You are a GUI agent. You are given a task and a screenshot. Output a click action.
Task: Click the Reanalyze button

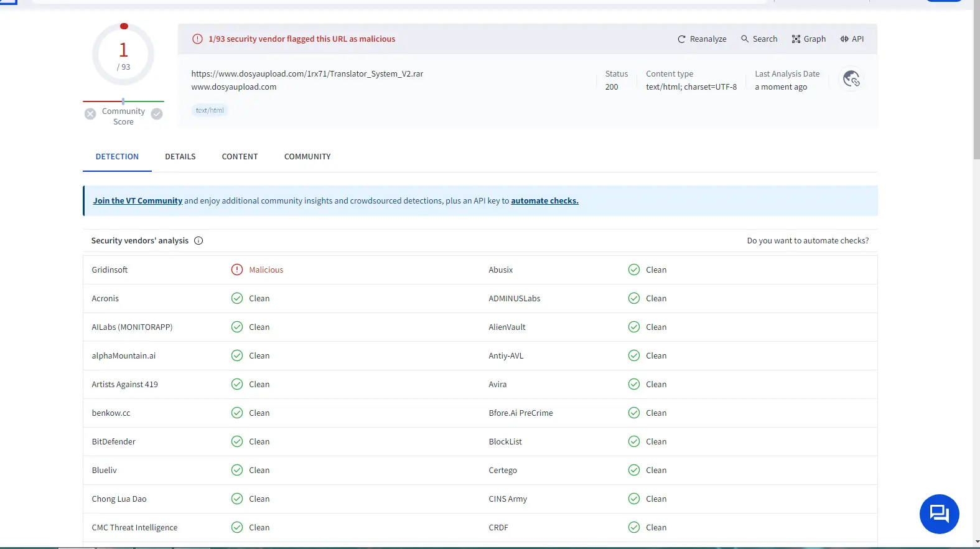[x=702, y=39]
